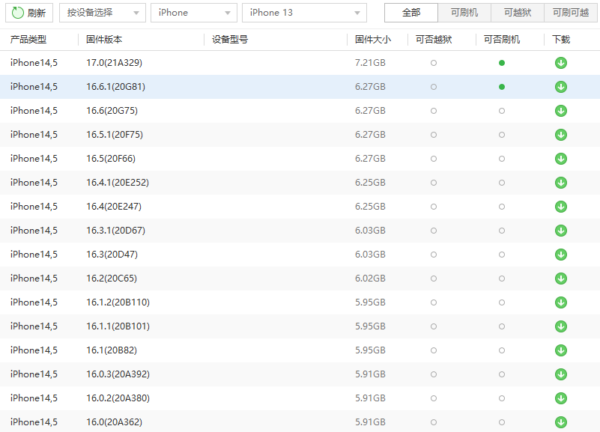Switch to the 可刷机 tab
This screenshot has width=600, height=432.
pos(464,13)
